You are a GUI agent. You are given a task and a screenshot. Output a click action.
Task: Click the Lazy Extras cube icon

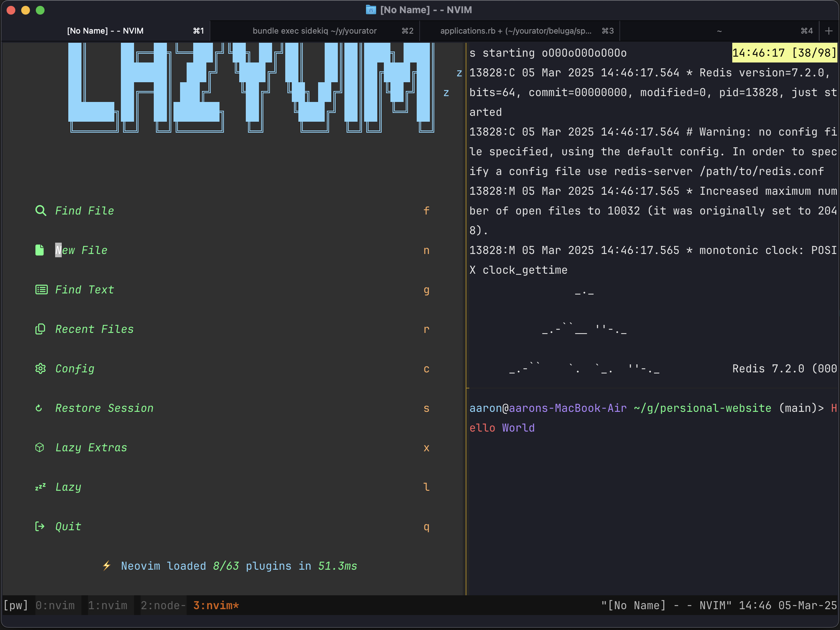pos(39,448)
